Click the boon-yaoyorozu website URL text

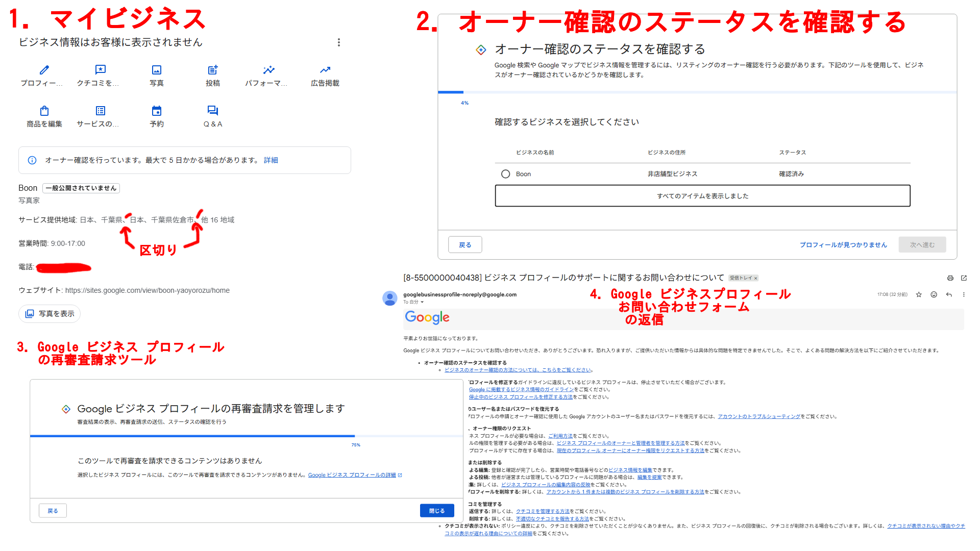(148, 290)
